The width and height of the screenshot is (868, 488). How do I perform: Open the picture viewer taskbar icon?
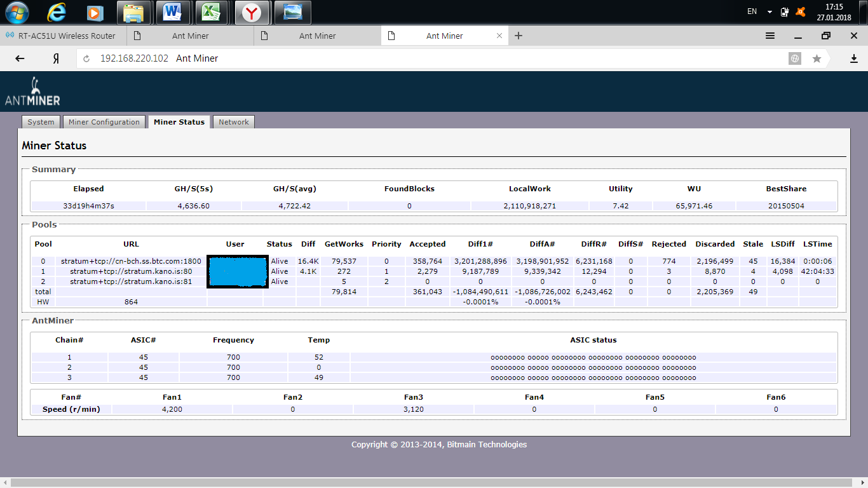[x=292, y=12]
